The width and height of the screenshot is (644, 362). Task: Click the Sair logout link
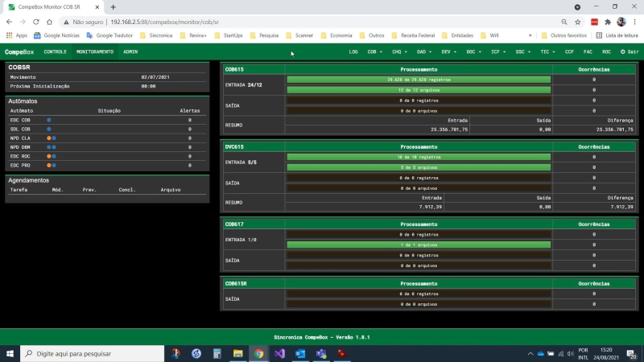pos(630,52)
